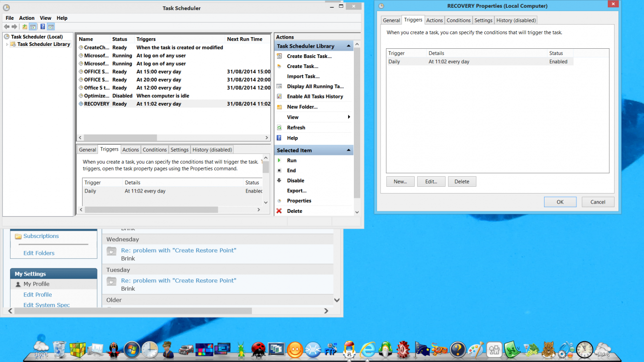This screenshot has width=644, height=362.
Task: Click the question mark dock icon
Action: [458, 349]
